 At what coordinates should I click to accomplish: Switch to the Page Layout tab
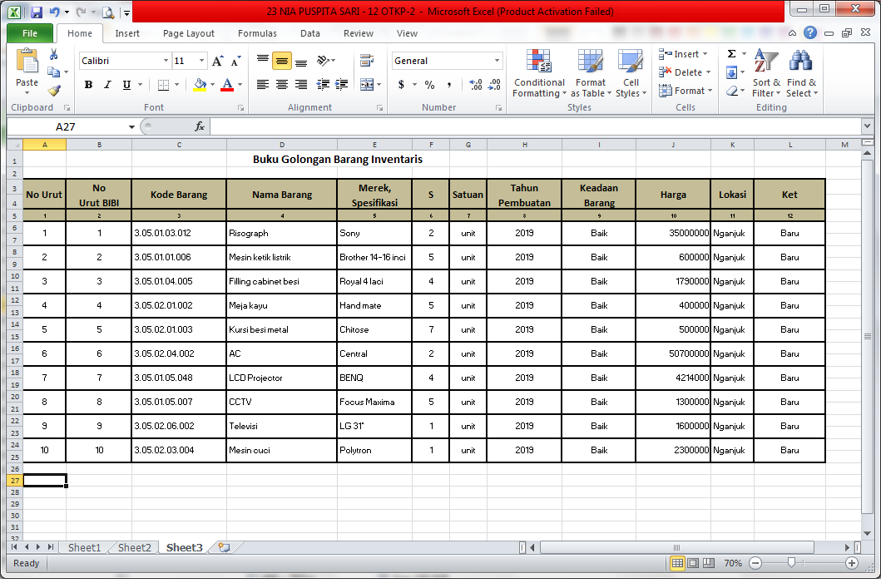[189, 33]
